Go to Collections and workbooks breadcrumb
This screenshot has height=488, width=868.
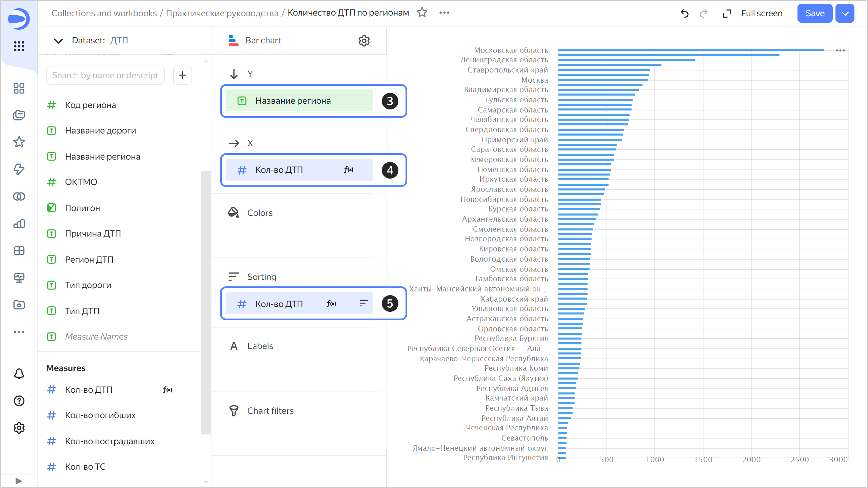104,13
